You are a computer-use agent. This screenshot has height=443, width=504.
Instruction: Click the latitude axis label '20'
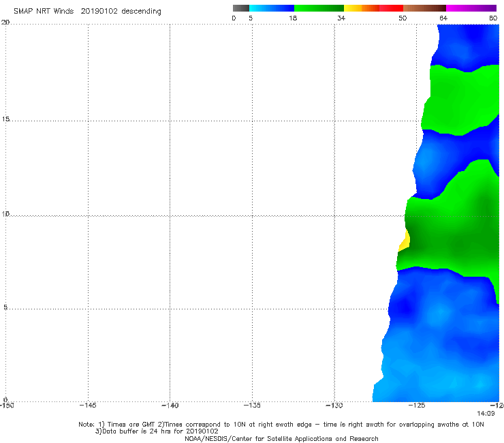(x=5, y=22)
